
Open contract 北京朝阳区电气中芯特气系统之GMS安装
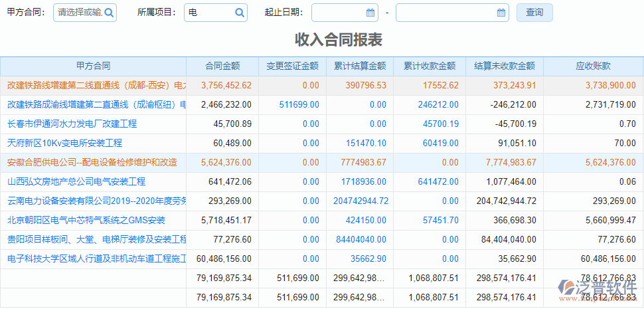click(x=86, y=220)
